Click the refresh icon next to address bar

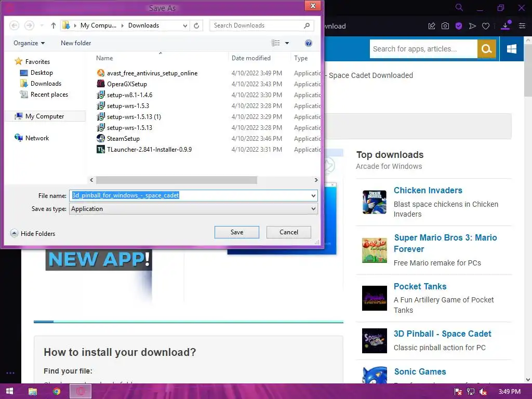point(196,25)
